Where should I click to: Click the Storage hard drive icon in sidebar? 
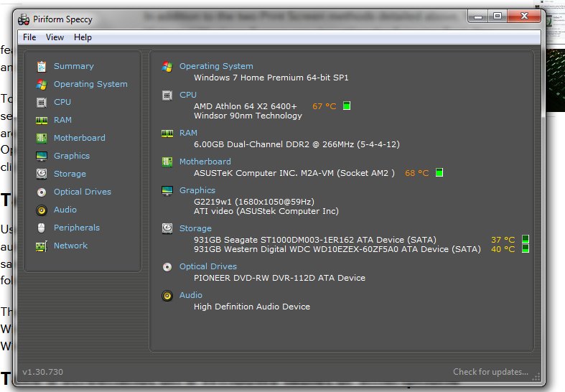pyautogui.click(x=42, y=174)
